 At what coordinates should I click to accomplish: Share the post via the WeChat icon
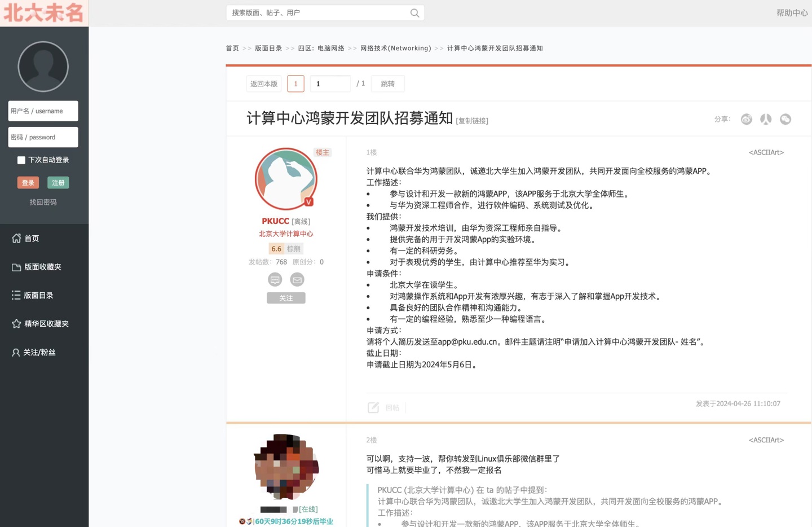(785, 119)
